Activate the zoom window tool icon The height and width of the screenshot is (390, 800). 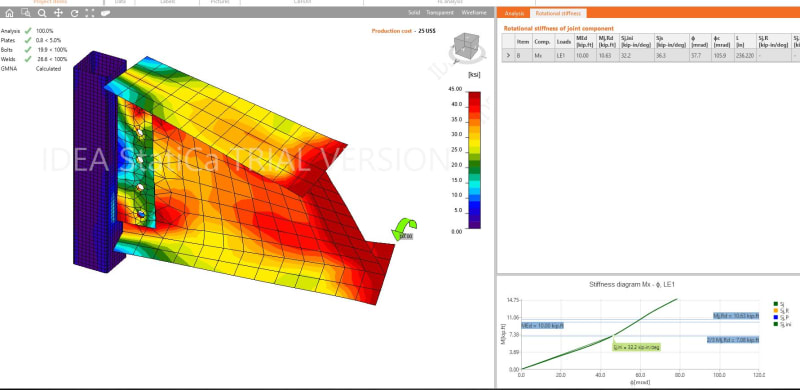click(x=26, y=13)
